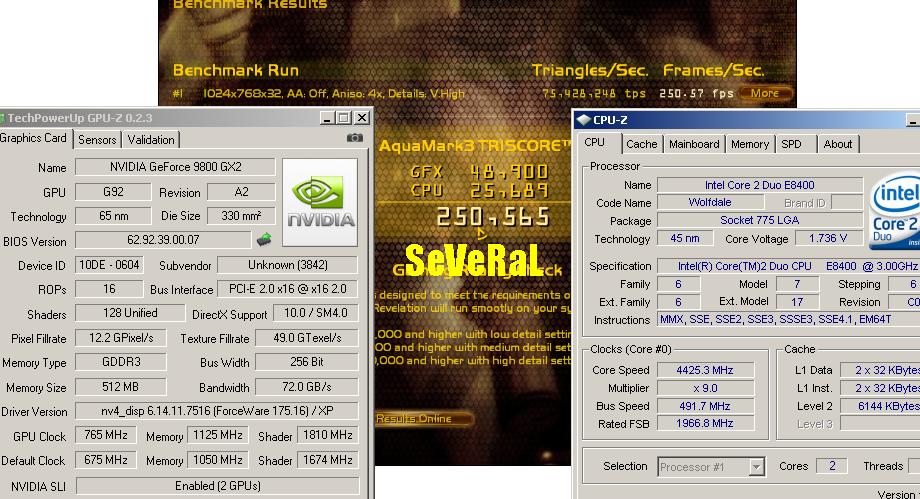920x499 pixels.
Task: Click the Memory Size 512 MB value
Action: click(121, 387)
